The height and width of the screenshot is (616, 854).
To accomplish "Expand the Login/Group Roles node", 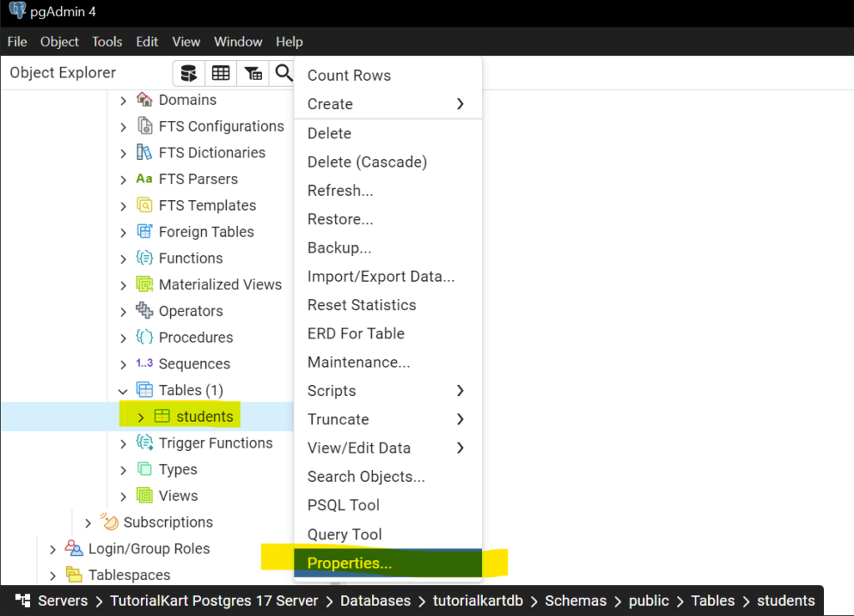I will tap(53, 549).
